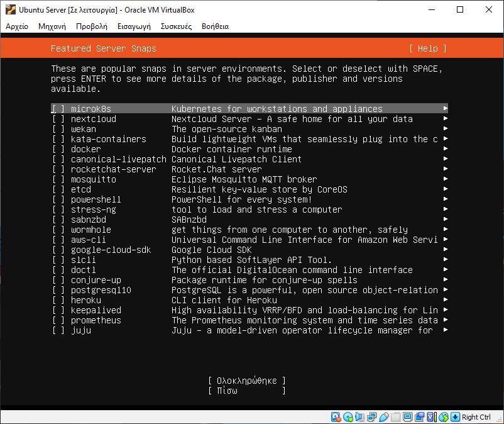504x424 pixels.
Task: Click 'Google Cloud SDK' description text
Action: coord(212,250)
